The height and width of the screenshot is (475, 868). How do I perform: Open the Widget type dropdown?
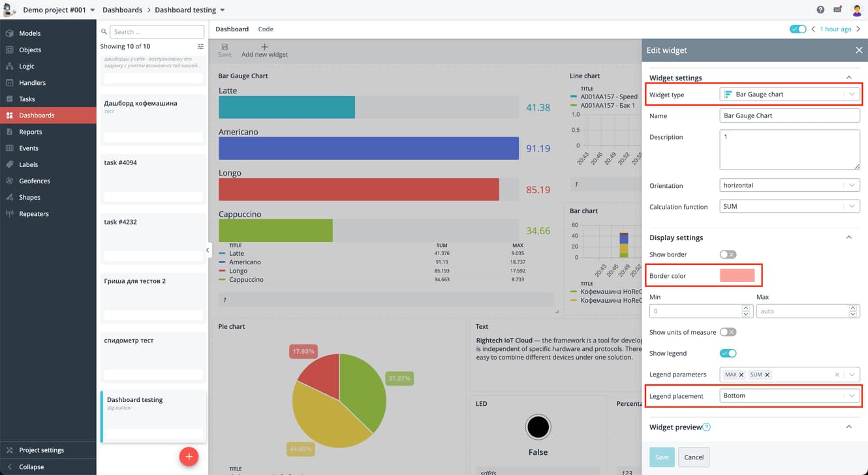pyautogui.click(x=789, y=95)
